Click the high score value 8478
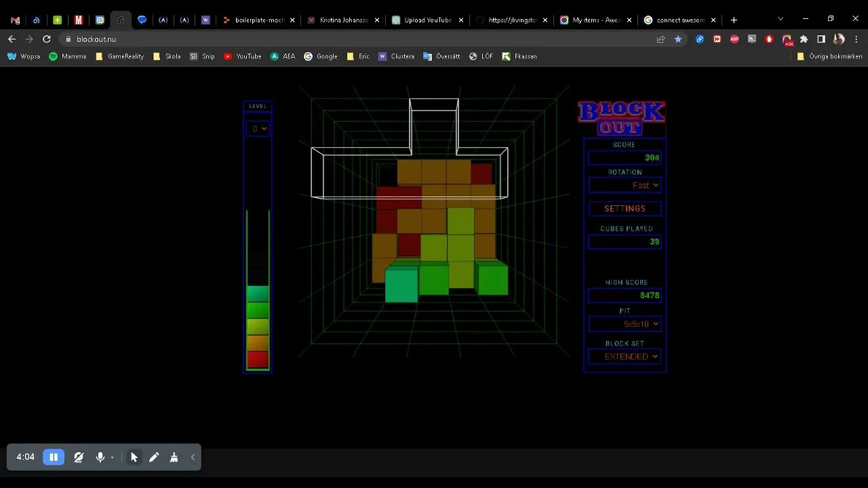The image size is (868, 488). (650, 296)
